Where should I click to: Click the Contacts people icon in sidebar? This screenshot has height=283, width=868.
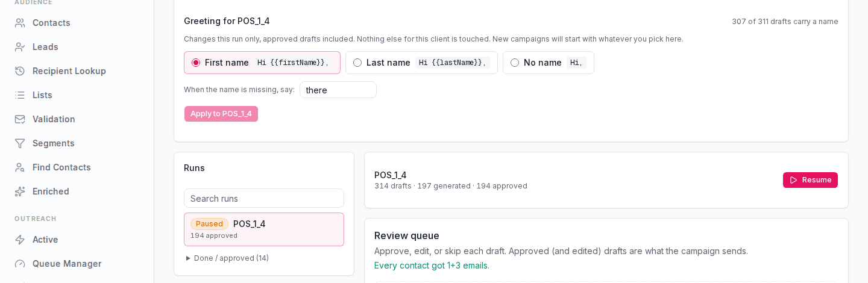point(20,23)
